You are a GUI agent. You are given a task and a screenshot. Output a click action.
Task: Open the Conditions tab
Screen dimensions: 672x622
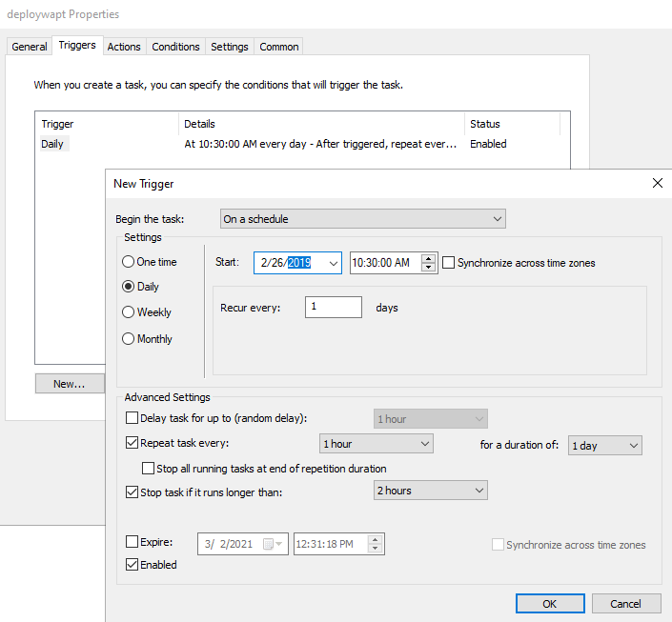click(x=175, y=47)
